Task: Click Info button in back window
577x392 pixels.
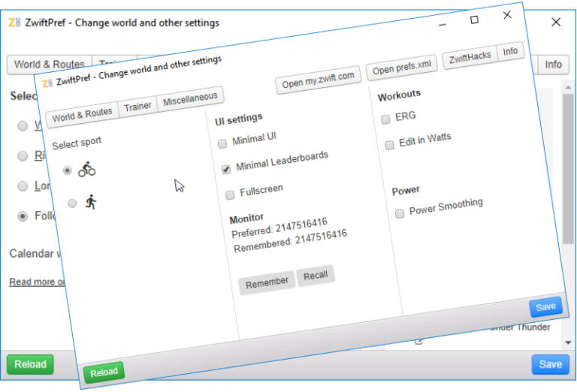Action: pos(553,65)
